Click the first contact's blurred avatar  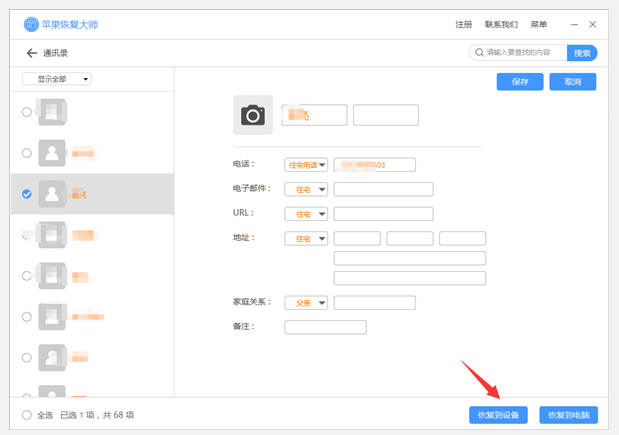(52, 112)
